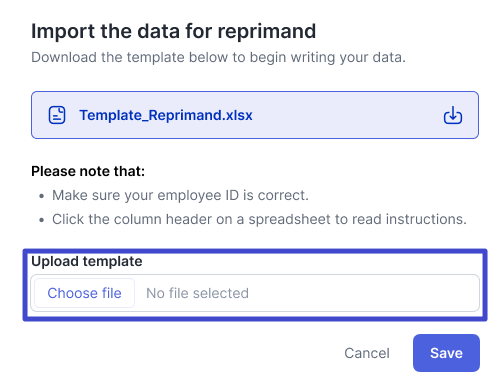Click the 'No file selected' text
Image resolution: width=503 pixels, height=392 pixels.
coord(197,293)
